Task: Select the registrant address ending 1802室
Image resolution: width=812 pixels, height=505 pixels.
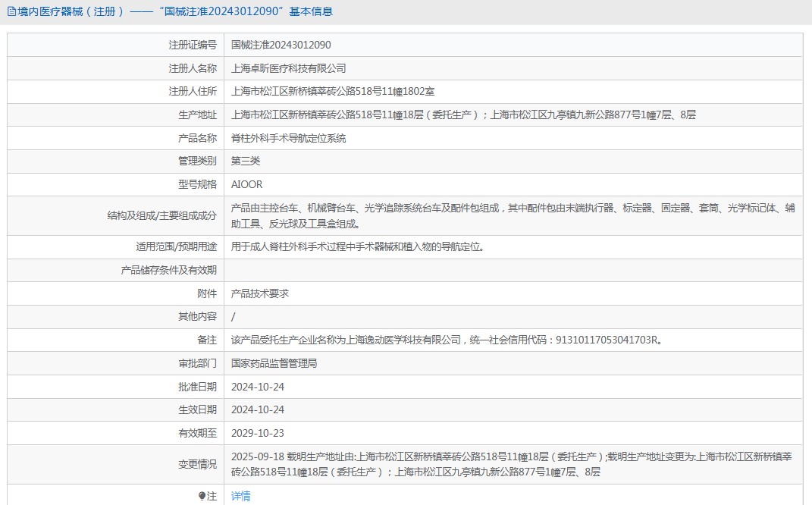Action: [333, 91]
